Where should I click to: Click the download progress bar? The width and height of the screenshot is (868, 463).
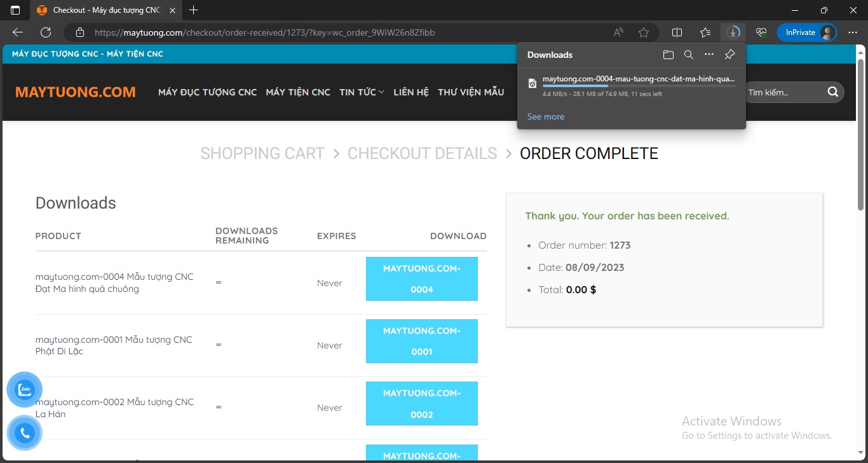pos(639,86)
